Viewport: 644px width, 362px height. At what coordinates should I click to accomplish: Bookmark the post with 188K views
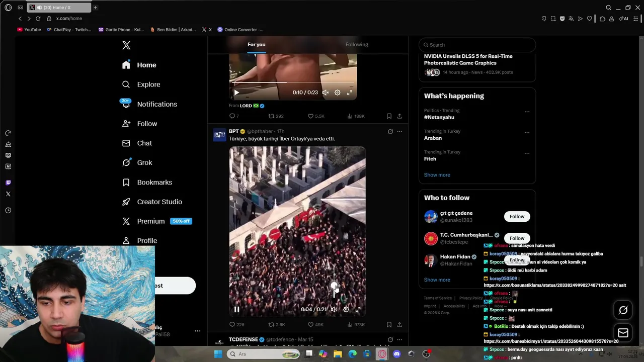click(x=389, y=116)
